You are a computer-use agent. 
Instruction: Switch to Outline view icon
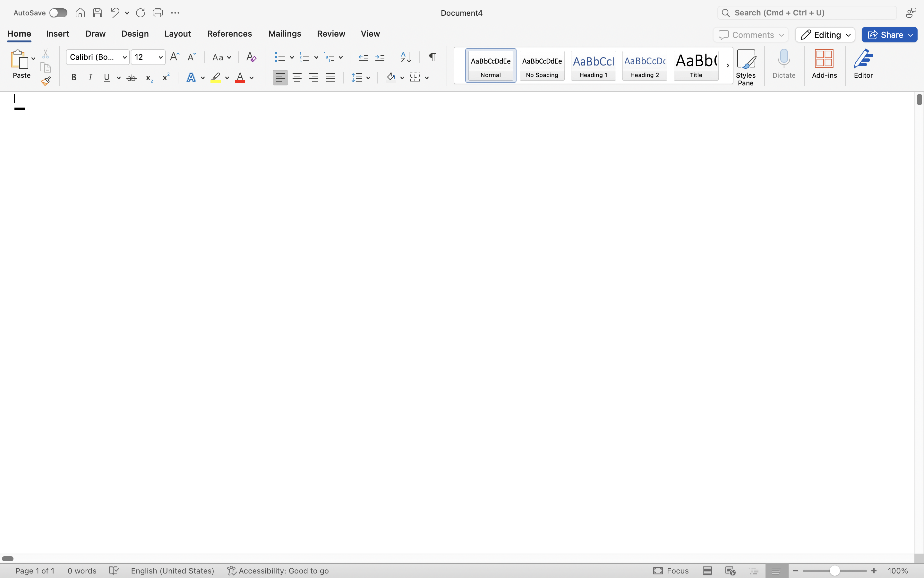coord(754,570)
